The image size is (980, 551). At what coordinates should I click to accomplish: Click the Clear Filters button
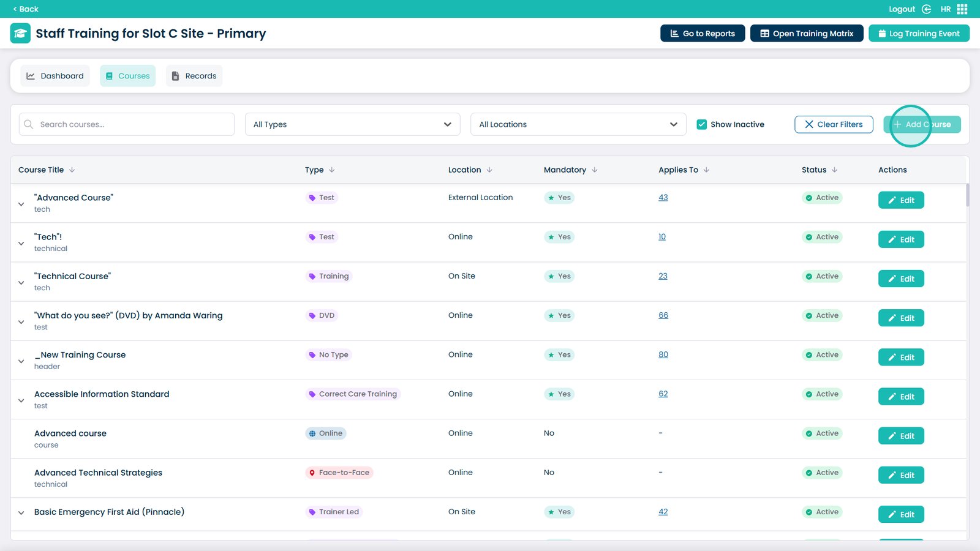pyautogui.click(x=834, y=124)
